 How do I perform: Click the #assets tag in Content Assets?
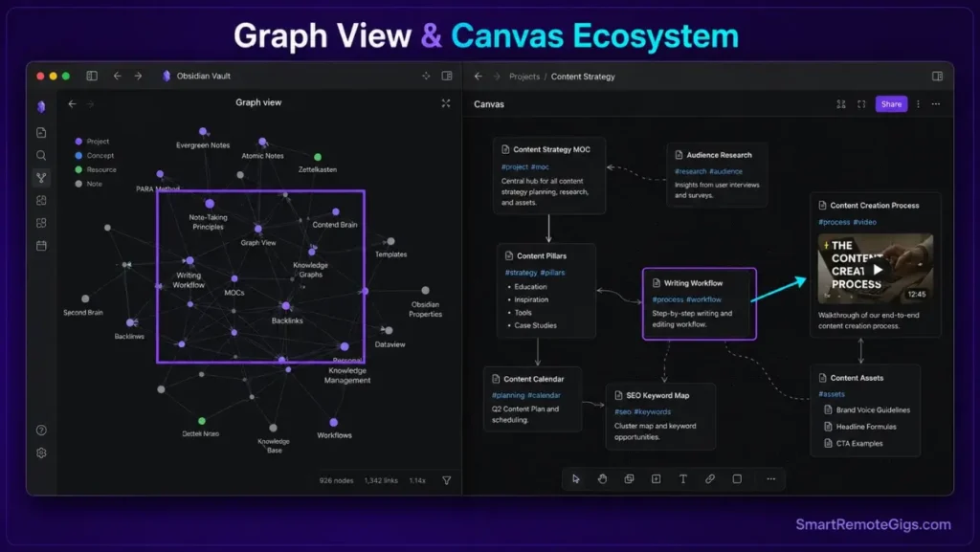[x=832, y=394]
